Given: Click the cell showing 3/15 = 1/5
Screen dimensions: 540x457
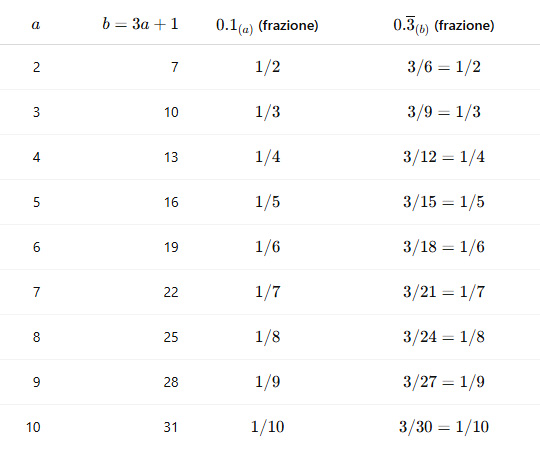Looking at the screenshot, I should (444, 202).
